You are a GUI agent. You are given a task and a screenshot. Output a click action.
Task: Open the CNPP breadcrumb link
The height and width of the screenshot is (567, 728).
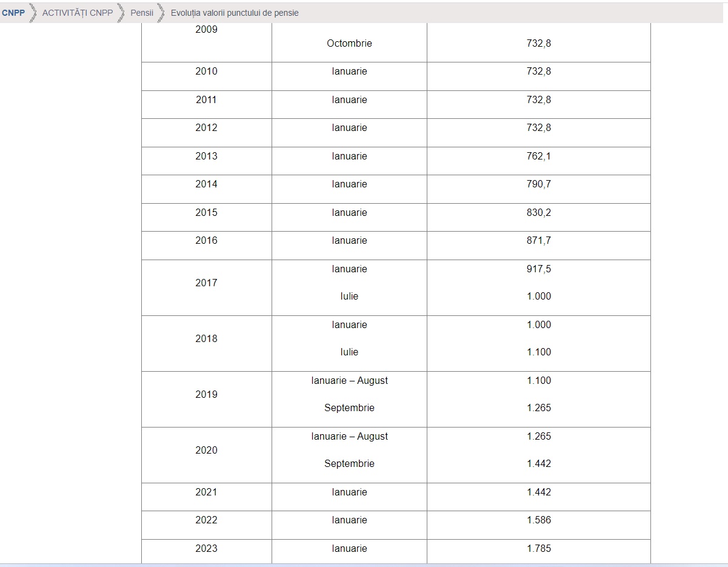click(13, 13)
